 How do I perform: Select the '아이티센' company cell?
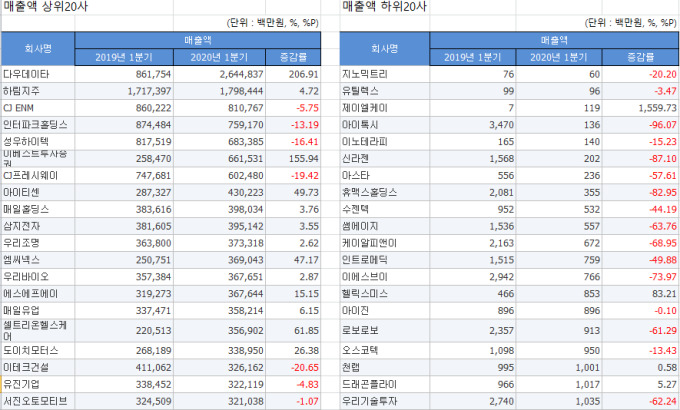click(x=38, y=193)
